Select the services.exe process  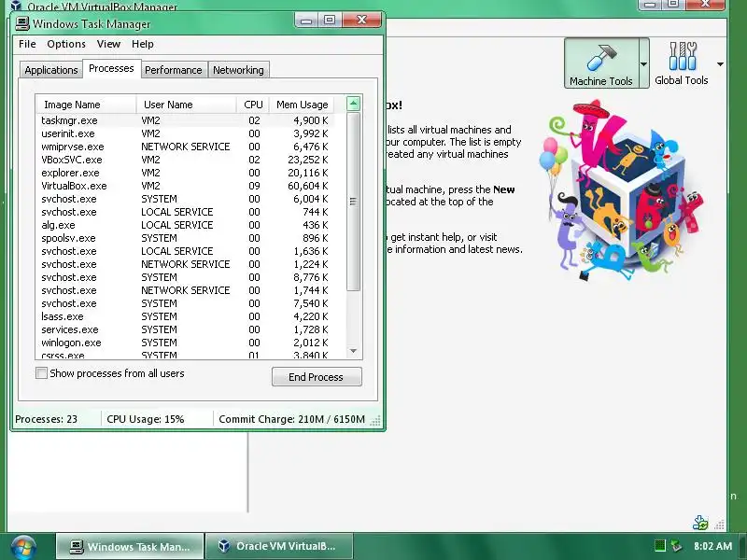(186, 329)
